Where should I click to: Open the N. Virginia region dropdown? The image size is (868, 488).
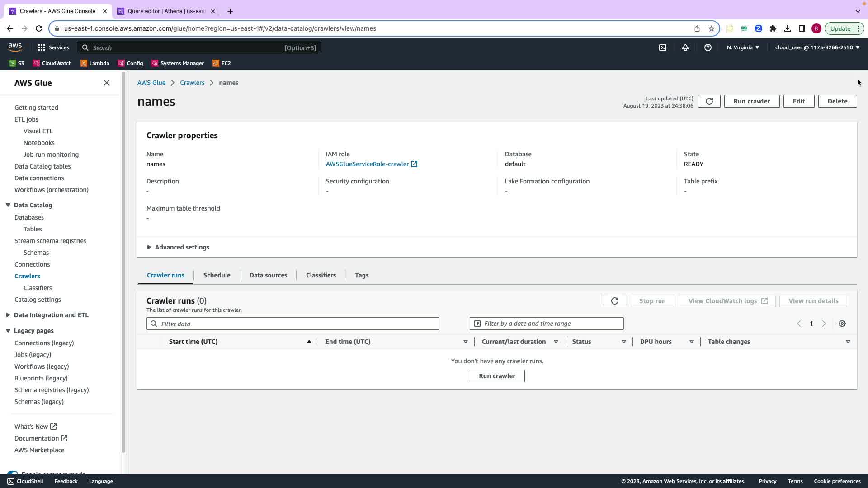click(743, 47)
